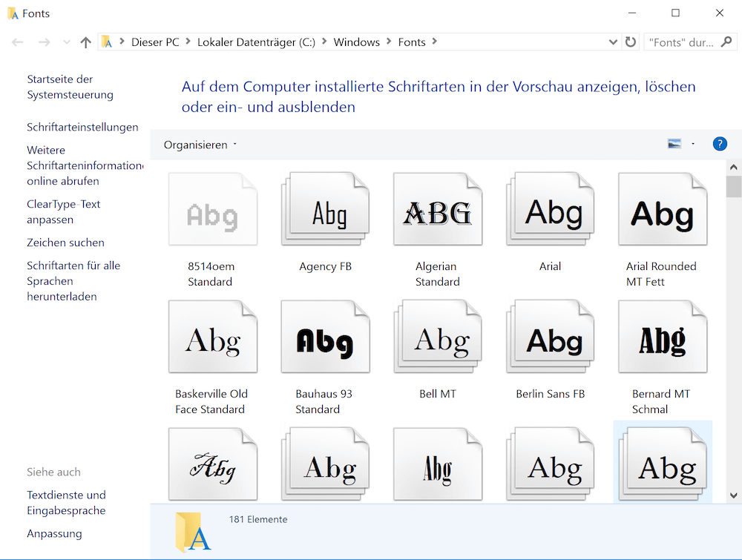Viewport: 742px width, 560px height.
Task: Expand chevron after Dieser PC breadcrumb
Action: click(x=188, y=42)
